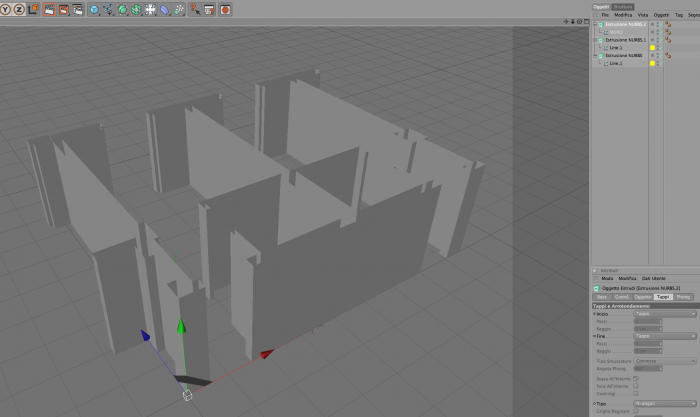Open the deformer objects icon
This screenshot has width=700, height=417.
(x=165, y=9)
